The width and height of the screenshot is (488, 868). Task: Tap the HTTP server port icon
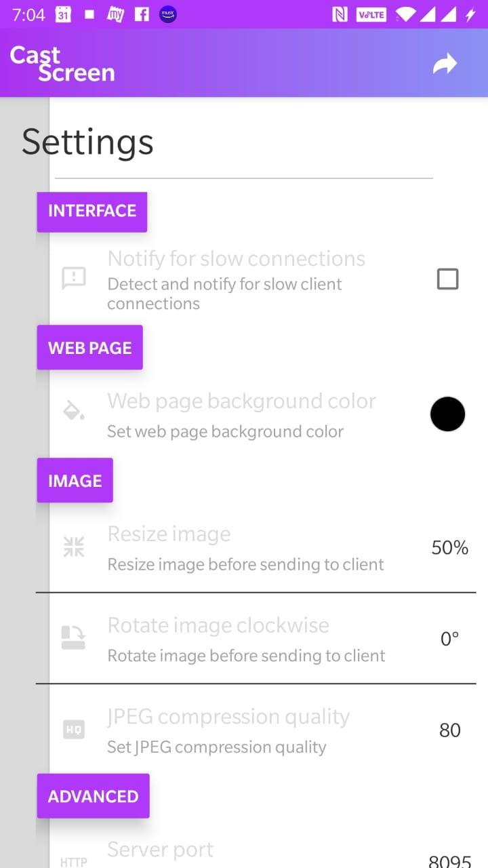point(74,863)
